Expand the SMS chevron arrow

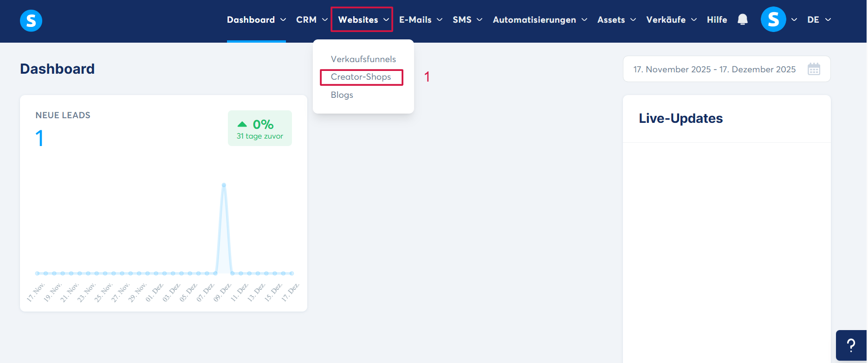click(x=479, y=19)
